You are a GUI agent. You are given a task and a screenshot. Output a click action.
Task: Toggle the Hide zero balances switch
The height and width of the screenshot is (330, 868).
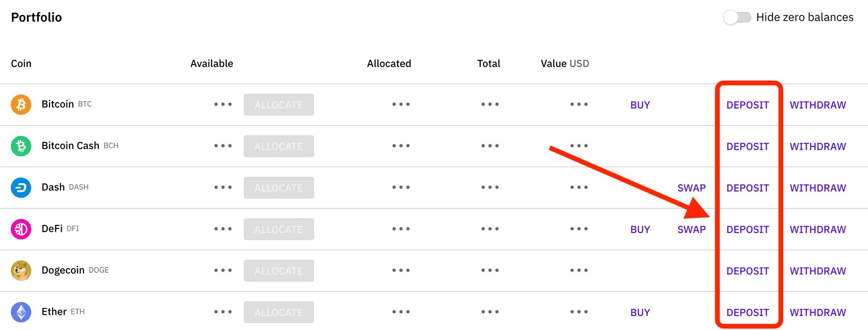coord(737,17)
